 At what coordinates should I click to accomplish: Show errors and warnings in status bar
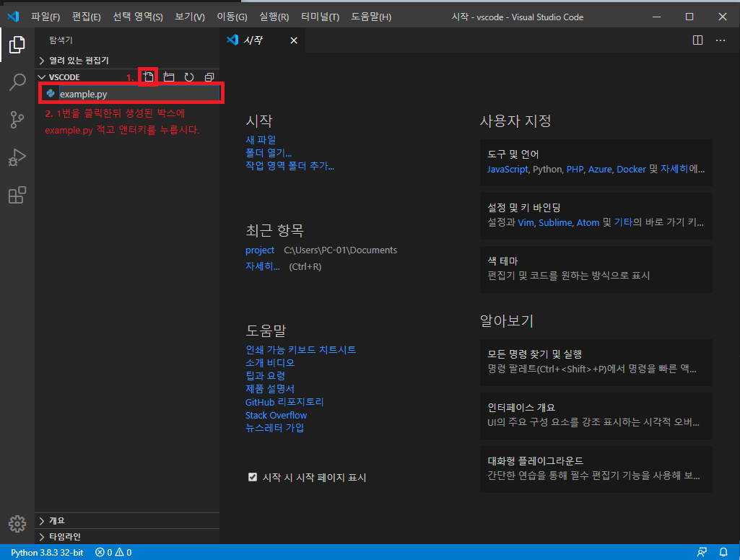(113, 552)
